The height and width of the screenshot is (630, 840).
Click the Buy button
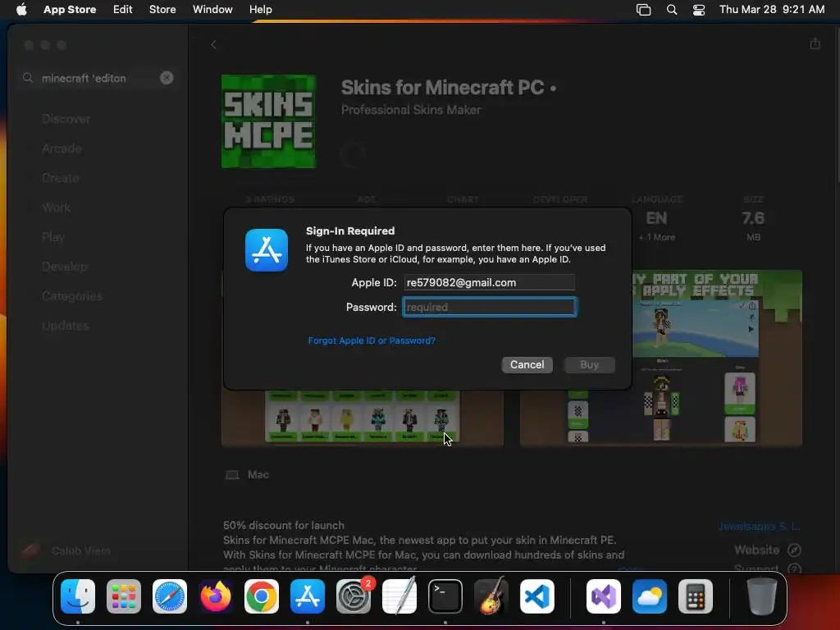click(589, 365)
